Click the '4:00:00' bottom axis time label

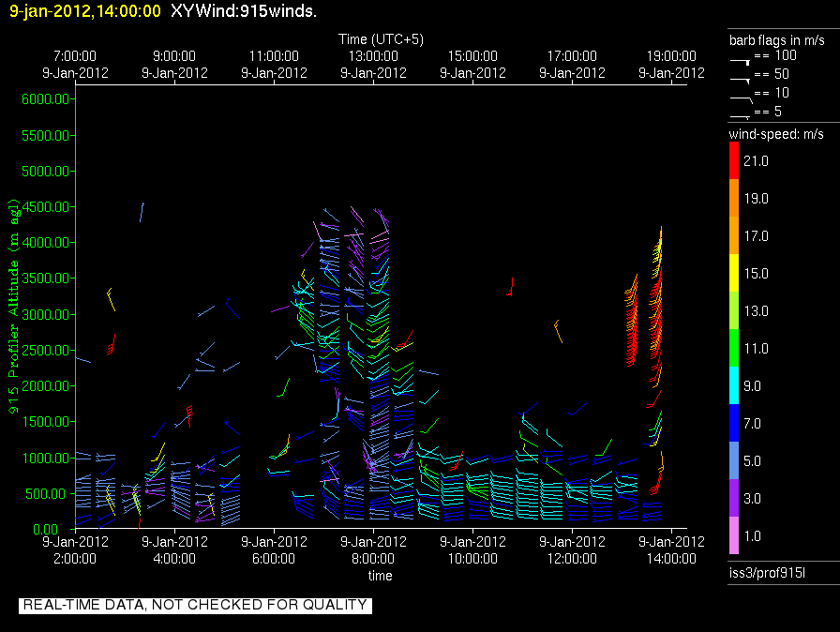174,559
